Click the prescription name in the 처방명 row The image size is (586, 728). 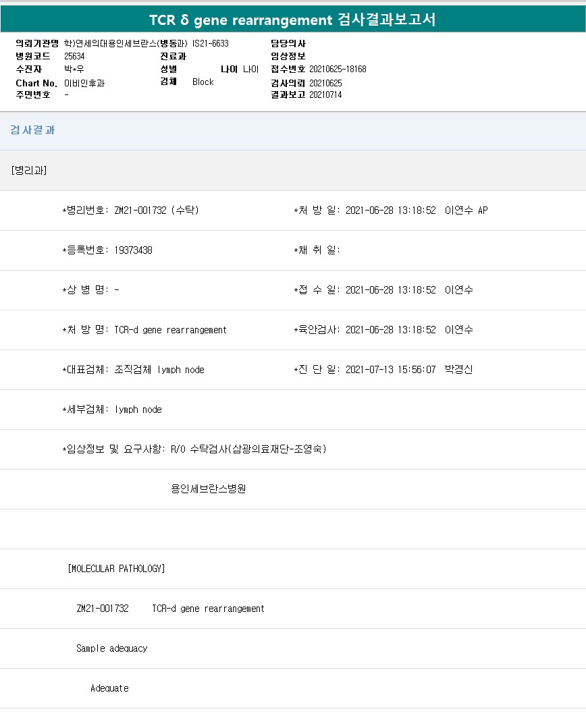pyautogui.click(x=171, y=330)
